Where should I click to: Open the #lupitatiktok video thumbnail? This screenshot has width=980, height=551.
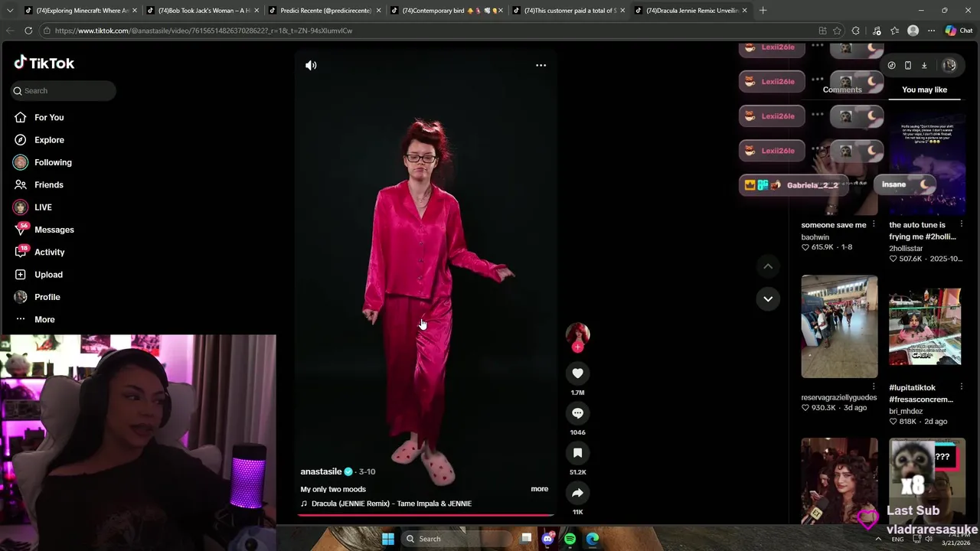pos(925,327)
